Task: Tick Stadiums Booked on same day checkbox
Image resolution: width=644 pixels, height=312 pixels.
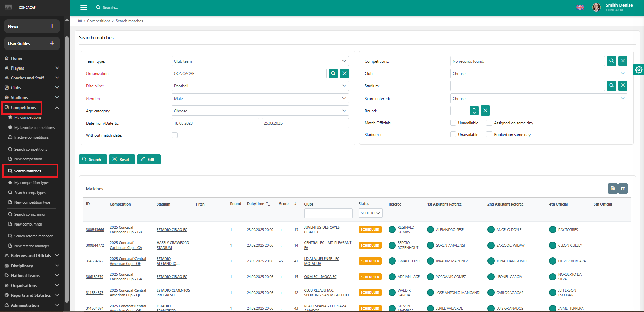Action: pyautogui.click(x=489, y=134)
